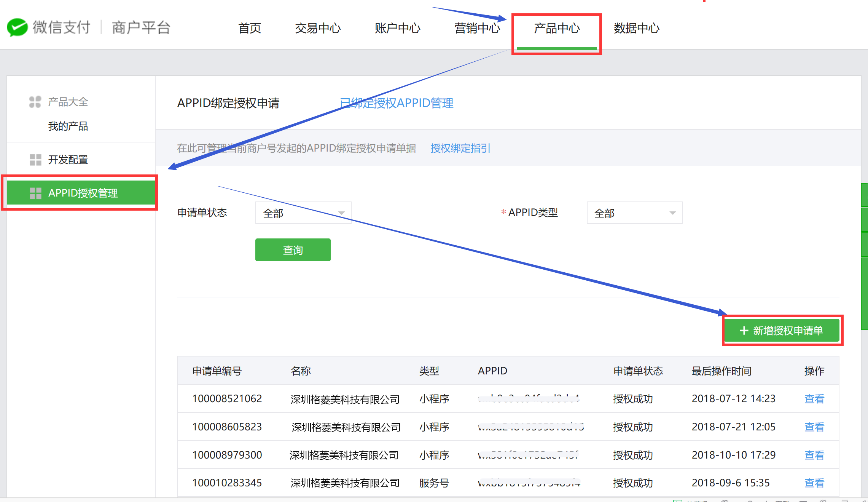Click the 最后操作时间 column header
The image size is (868, 502).
(x=721, y=371)
